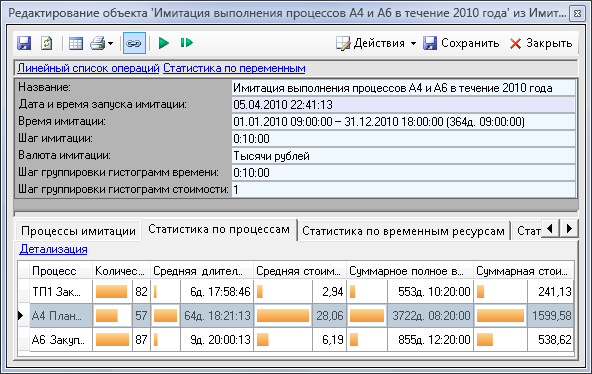This screenshot has width=592, height=374.
Task: Click the duration cell 64д. 18:21:13
Action: pyautogui.click(x=217, y=316)
